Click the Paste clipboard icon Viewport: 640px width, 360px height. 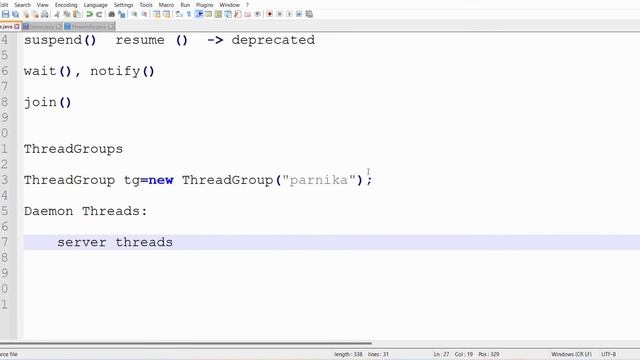coord(77,14)
